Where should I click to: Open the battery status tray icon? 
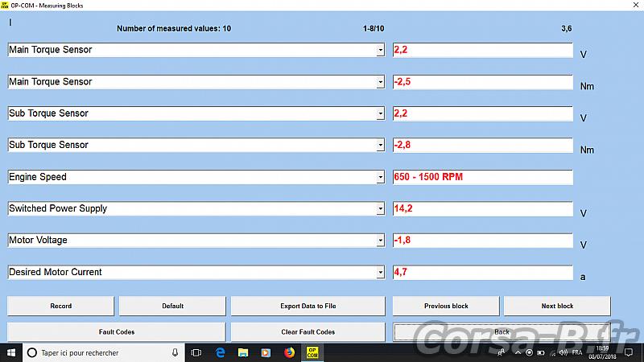(540, 352)
